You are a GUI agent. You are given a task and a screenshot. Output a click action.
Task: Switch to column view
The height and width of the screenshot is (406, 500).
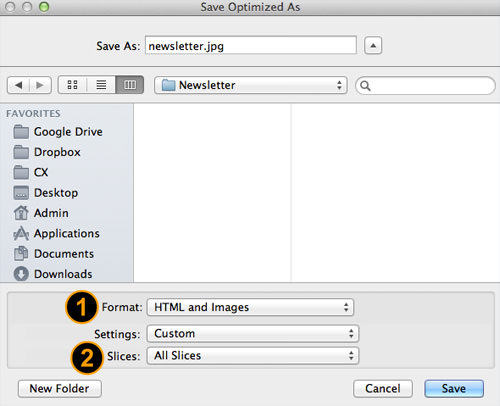click(130, 85)
